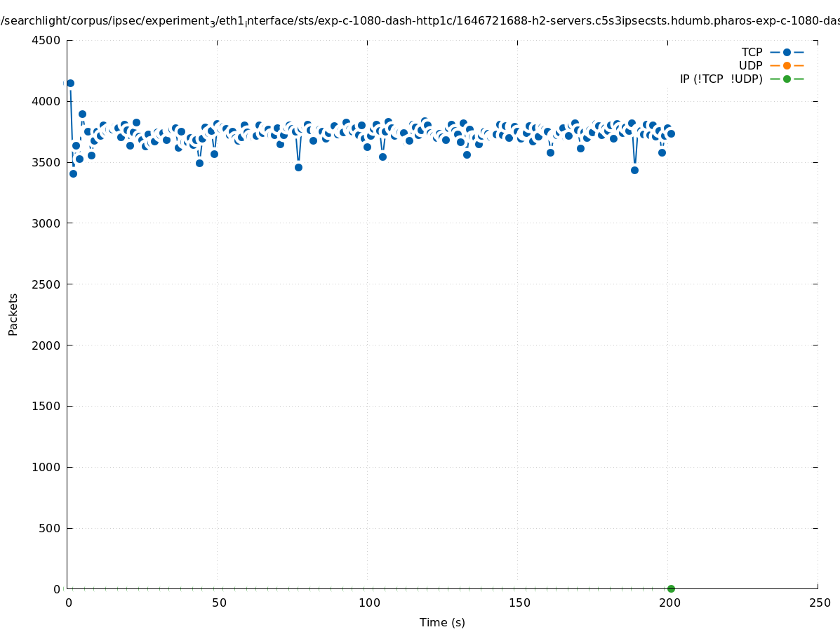Viewport: 840px width, 632px height.
Task: Select the "IP (!TCP !UDP)" legend text
Action: [721, 79]
